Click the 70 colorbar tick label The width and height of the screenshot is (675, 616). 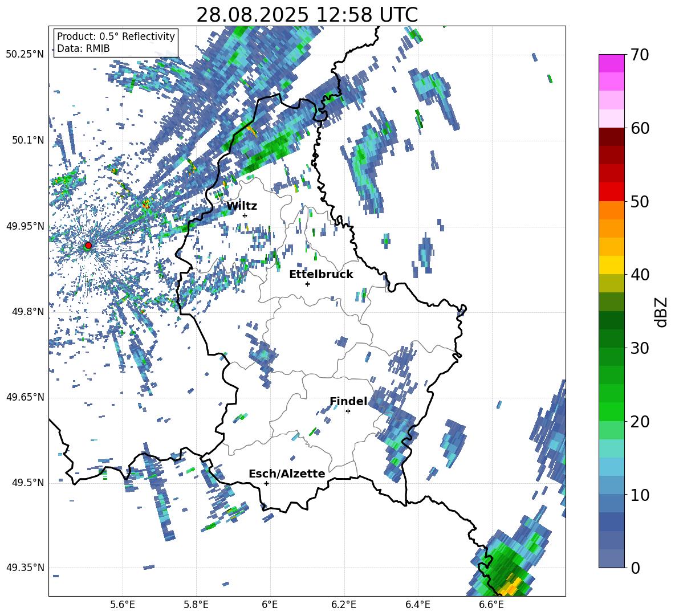pyautogui.click(x=640, y=55)
